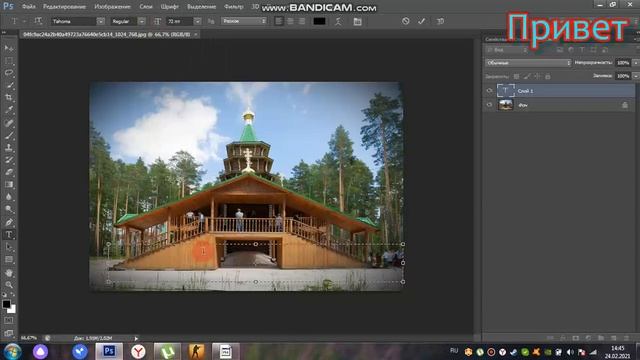Viewport: 640px width, 360px height.
Task: Set text alignment to center
Action: 290,21
